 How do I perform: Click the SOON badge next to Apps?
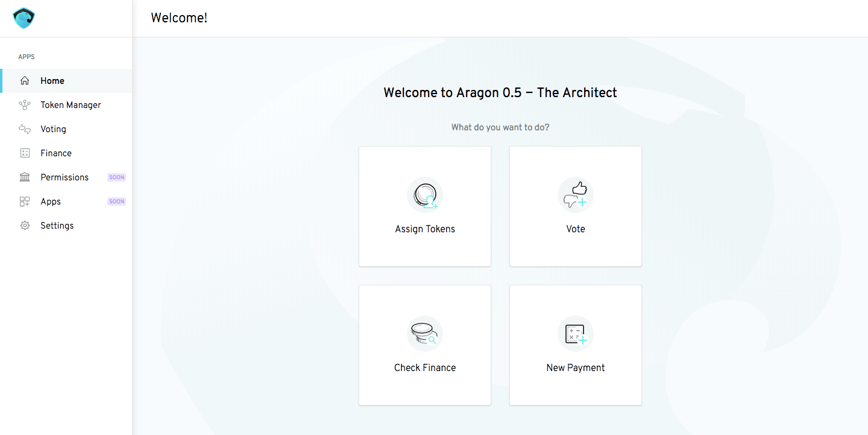[x=117, y=202]
